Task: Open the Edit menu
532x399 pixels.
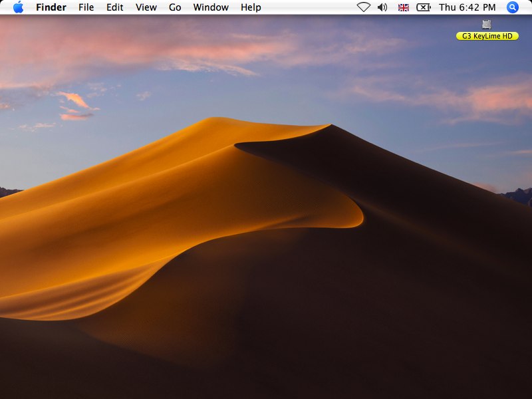Action: pyautogui.click(x=114, y=7)
